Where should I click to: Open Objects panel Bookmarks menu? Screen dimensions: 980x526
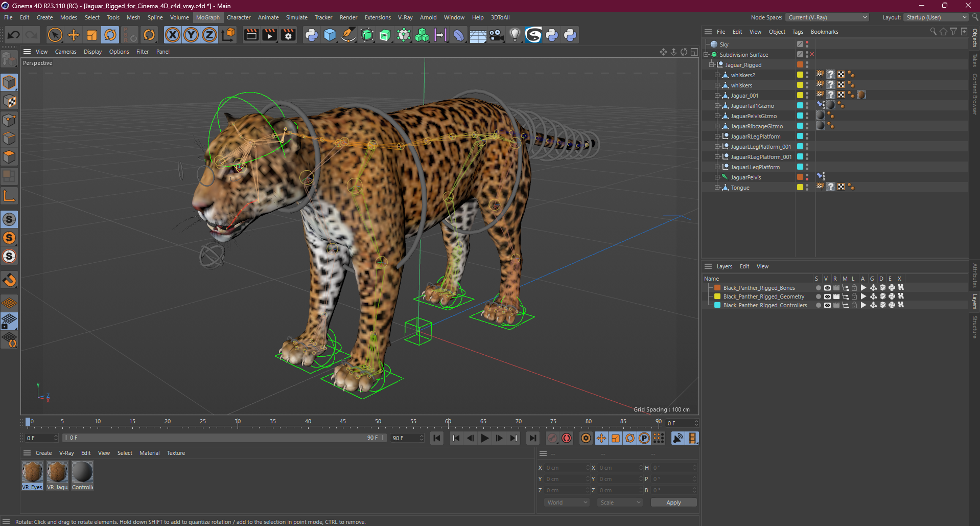[824, 32]
